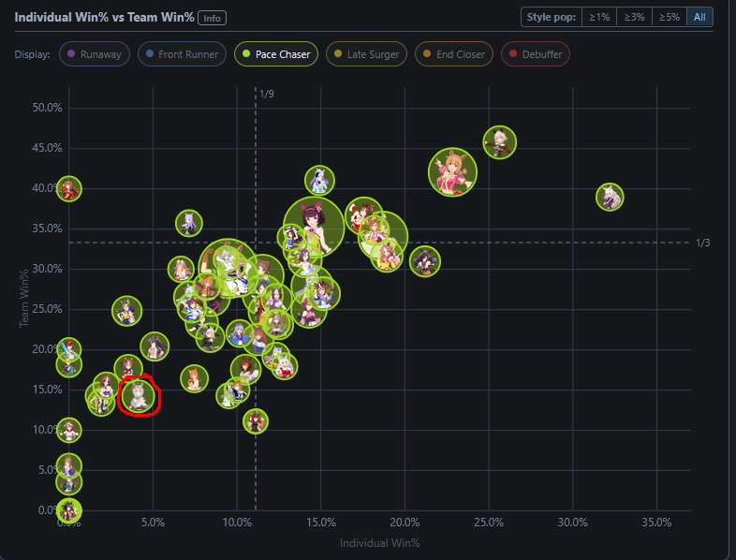Select dark-haired bubble near 21% individual, 31% team
Viewport: 736px width, 560px height.
[425, 261]
